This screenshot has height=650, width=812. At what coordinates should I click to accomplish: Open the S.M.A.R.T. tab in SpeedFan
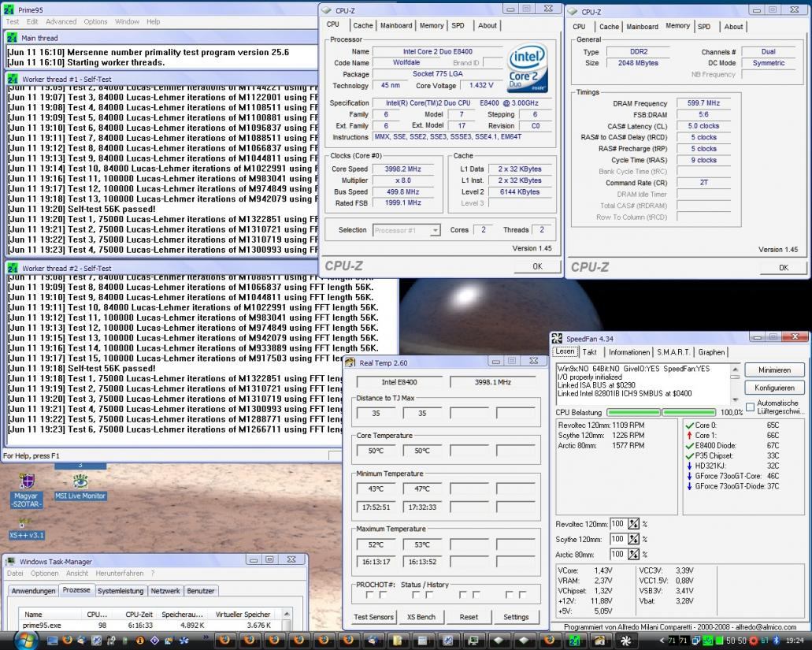point(673,352)
